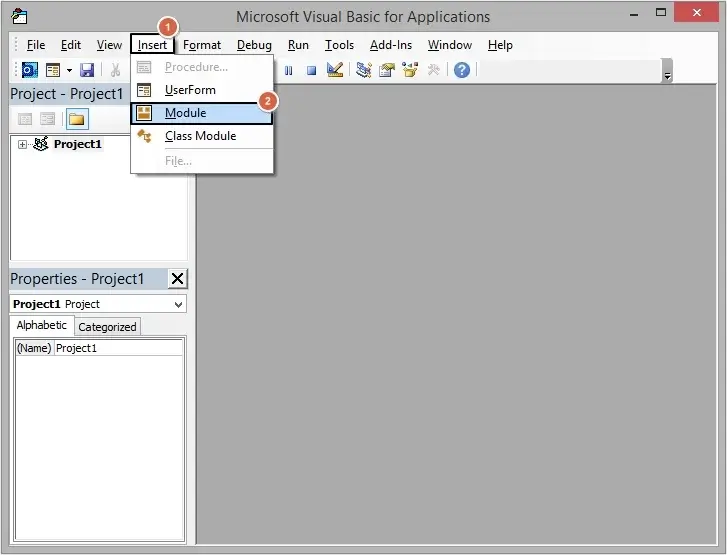
Task: Choose UserForm from the Insert menu
Action: (x=202, y=90)
